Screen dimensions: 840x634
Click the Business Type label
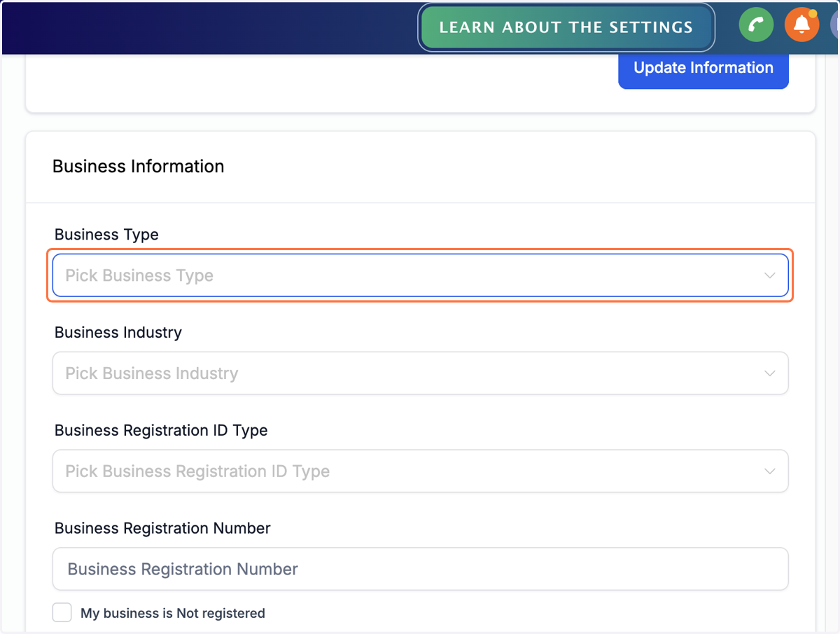106,235
